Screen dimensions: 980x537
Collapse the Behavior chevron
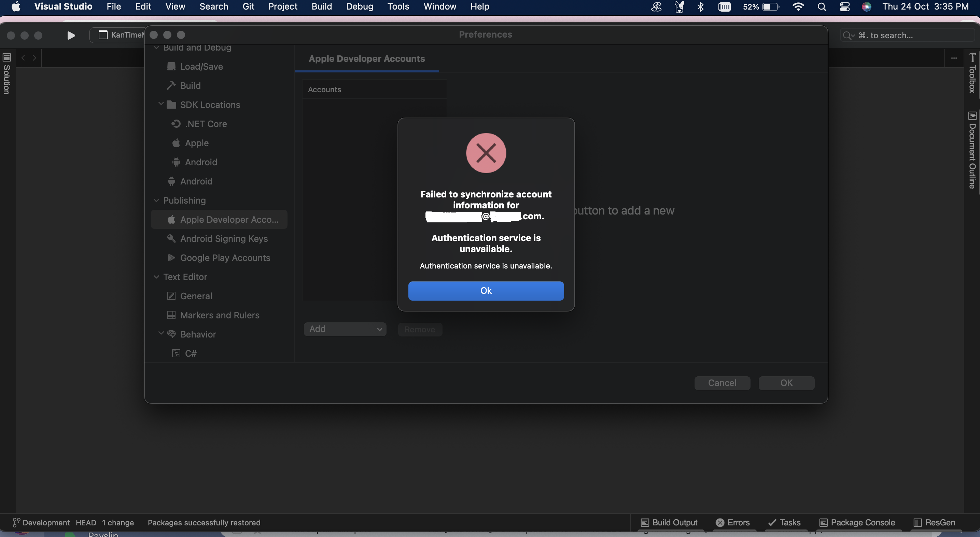pos(161,333)
